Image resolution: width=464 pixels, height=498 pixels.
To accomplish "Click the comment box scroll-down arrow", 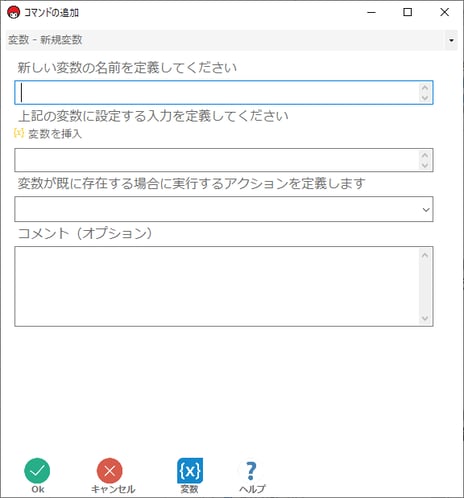I will click(x=425, y=318).
